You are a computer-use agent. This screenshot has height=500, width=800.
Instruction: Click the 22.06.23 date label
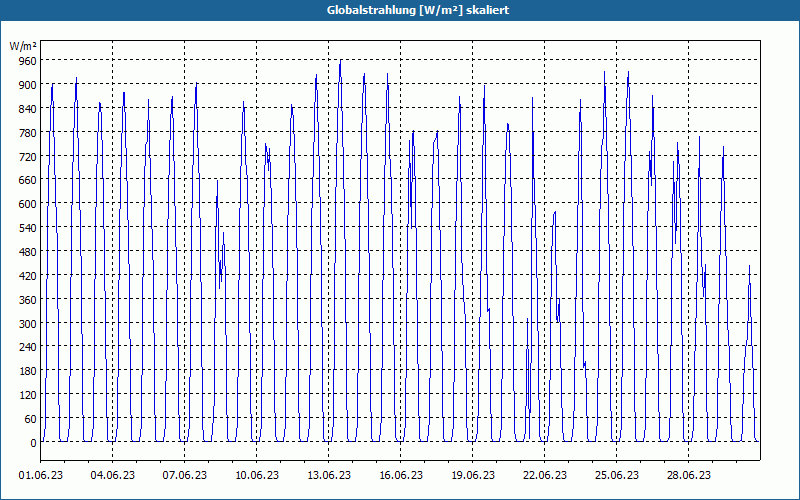point(544,476)
